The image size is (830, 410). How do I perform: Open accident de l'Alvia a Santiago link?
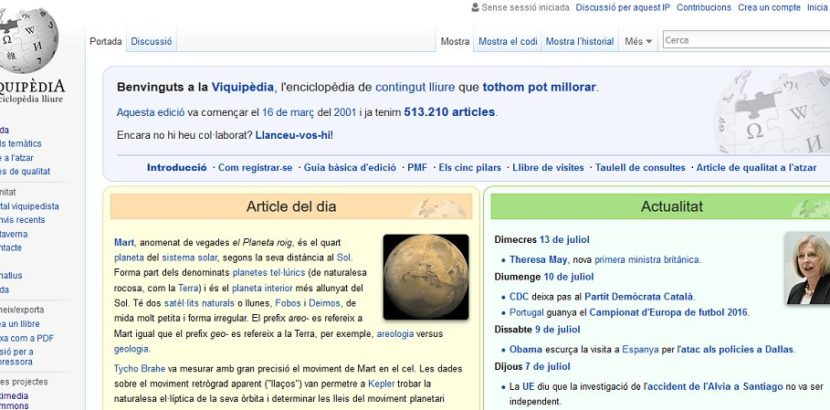point(714,387)
